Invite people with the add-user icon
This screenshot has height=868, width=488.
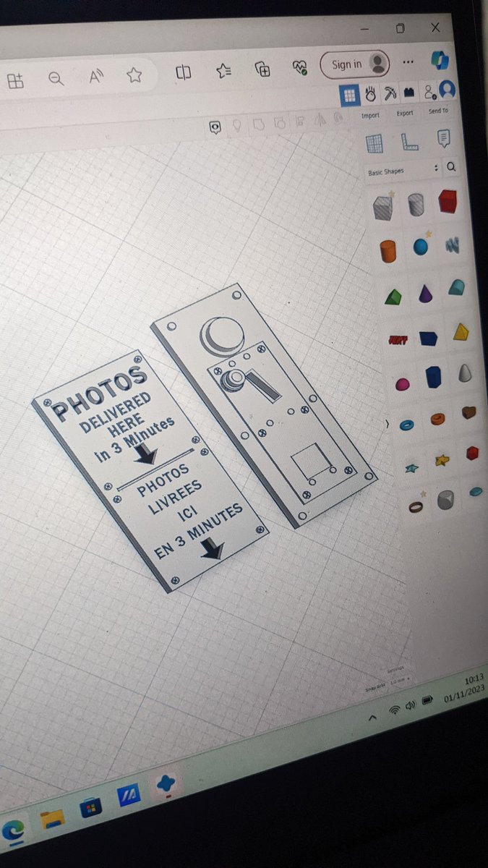pyautogui.click(x=429, y=92)
